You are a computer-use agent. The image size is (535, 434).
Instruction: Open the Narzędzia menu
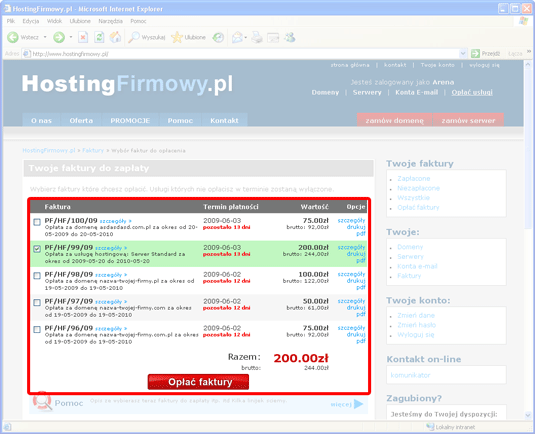tap(111, 21)
